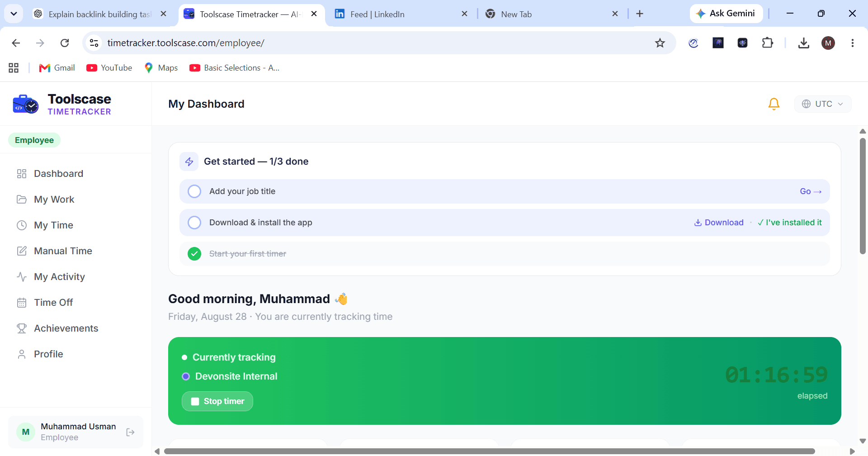Open the Achievements page
868x456 pixels.
pos(66,328)
